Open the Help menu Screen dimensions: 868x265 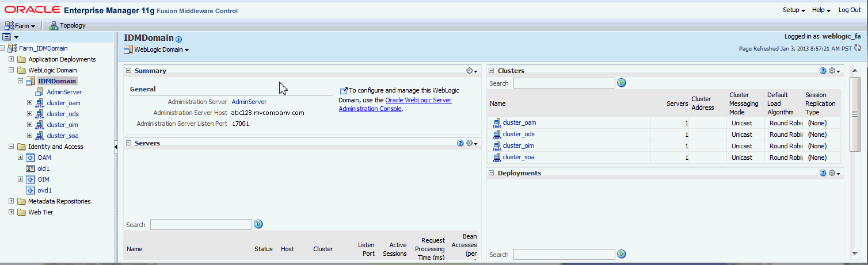[821, 10]
